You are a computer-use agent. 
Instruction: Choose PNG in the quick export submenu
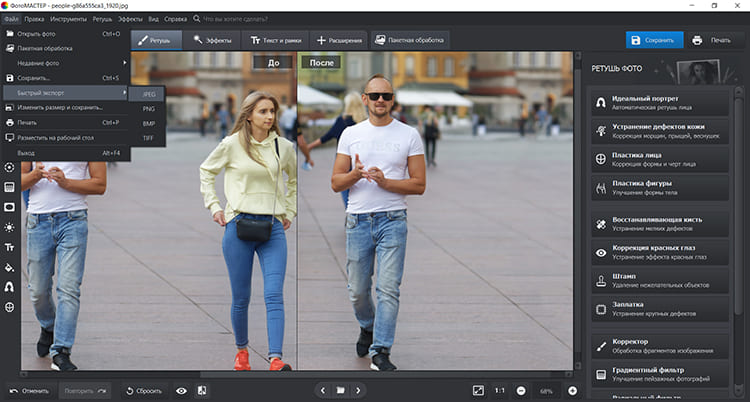tap(149, 107)
